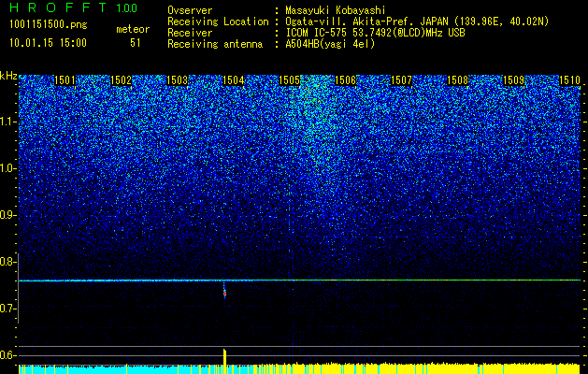Click the observer name Masayuki Kobayashi
The height and width of the screenshot is (374, 588).
pyautogui.click(x=335, y=10)
